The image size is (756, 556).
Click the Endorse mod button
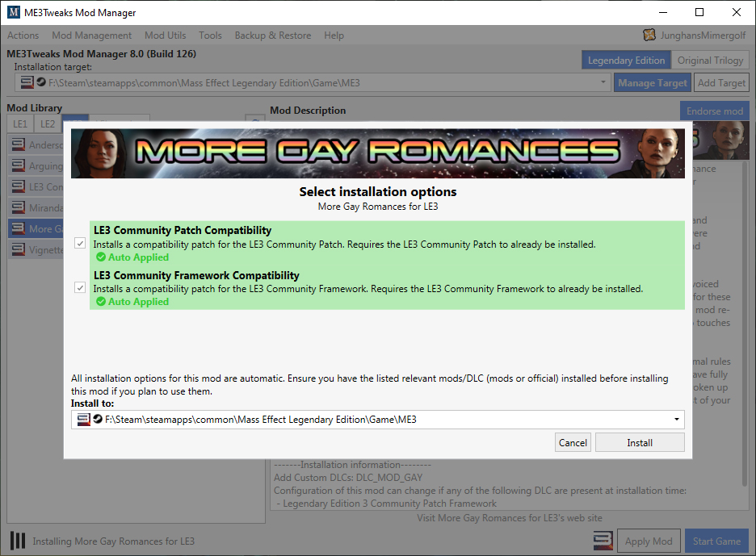pyautogui.click(x=715, y=111)
